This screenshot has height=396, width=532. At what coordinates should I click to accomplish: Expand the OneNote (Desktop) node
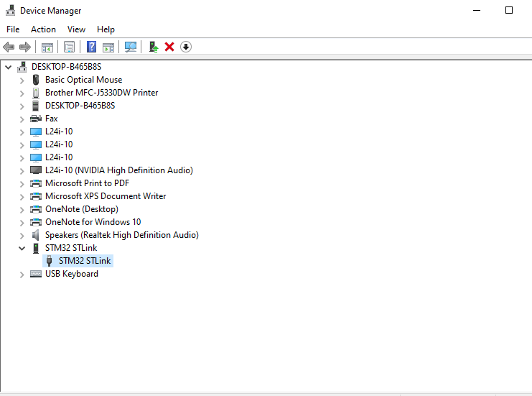[22, 210]
